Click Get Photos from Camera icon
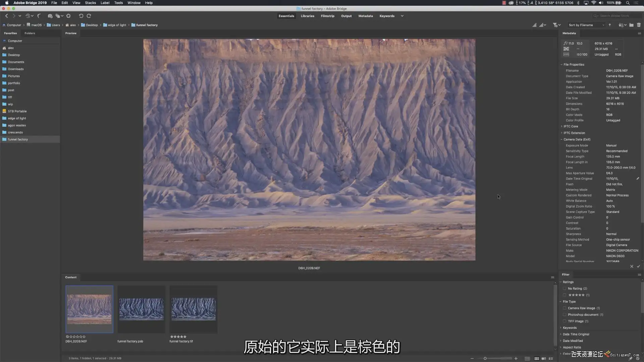The height and width of the screenshot is (362, 644). point(50,16)
